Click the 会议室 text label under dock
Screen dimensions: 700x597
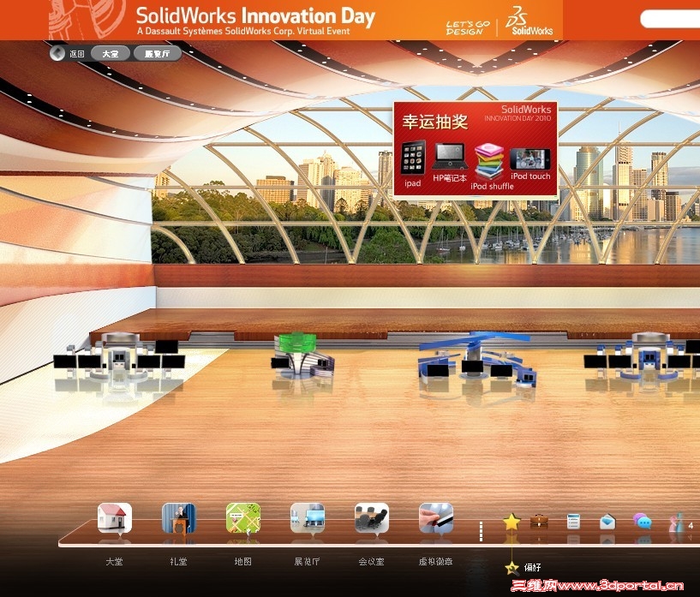(x=372, y=561)
